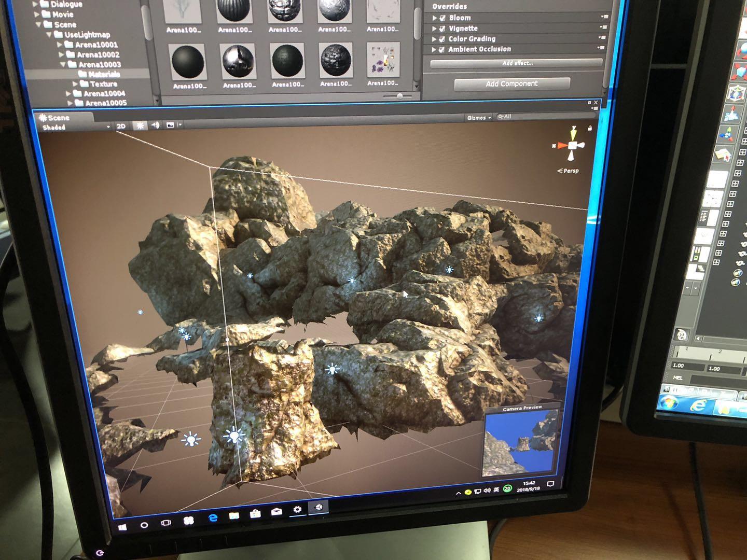The image size is (747, 560).
Task: Toggle the 2D view mode button
Action: tap(121, 126)
